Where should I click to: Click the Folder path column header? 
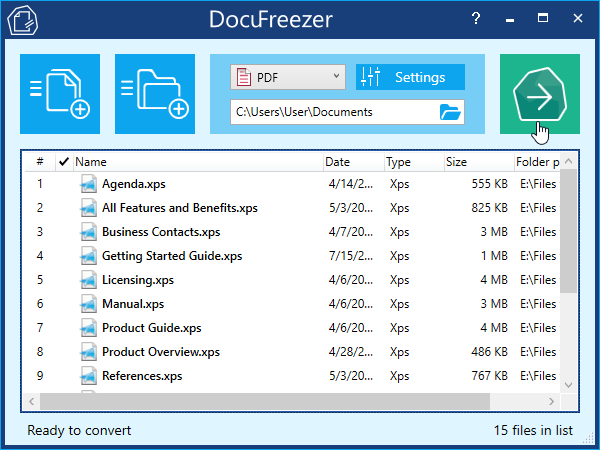tap(537, 162)
